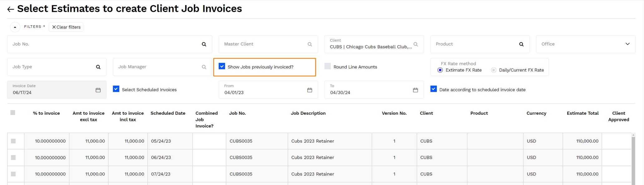
Task: Click the From date field 04/01/23
Action: point(268,90)
